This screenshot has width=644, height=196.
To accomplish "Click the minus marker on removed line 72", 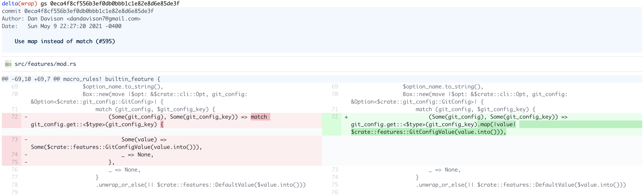I will (26, 117).
